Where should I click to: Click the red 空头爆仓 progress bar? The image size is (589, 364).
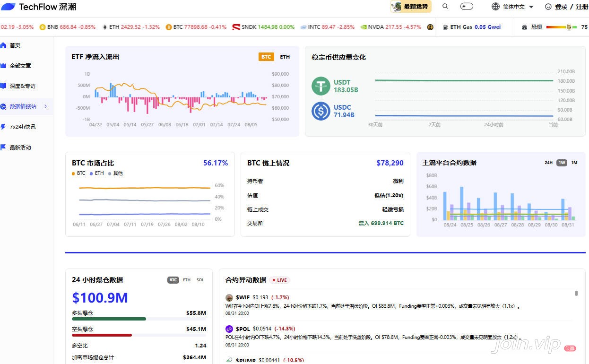coord(102,335)
